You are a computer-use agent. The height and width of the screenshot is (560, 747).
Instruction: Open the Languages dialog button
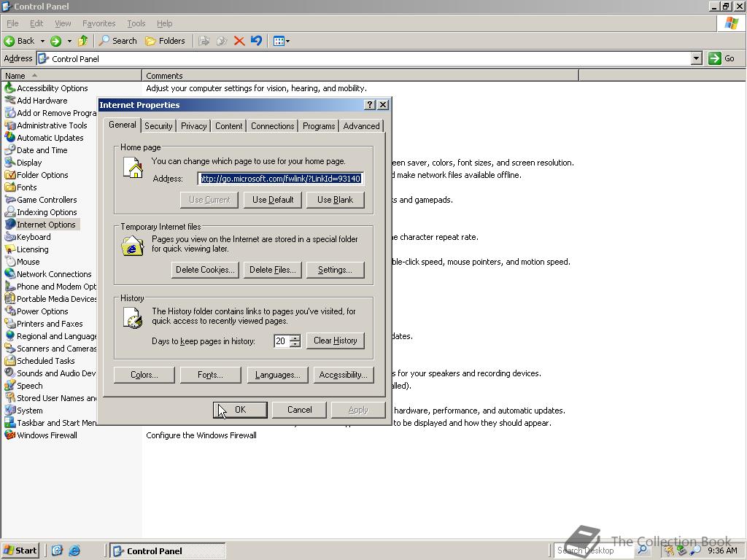(x=278, y=376)
